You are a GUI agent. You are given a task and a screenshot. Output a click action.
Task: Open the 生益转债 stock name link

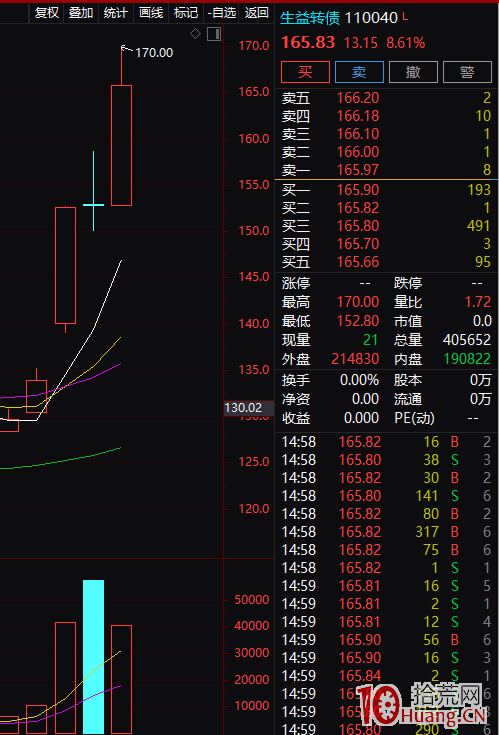(x=310, y=18)
